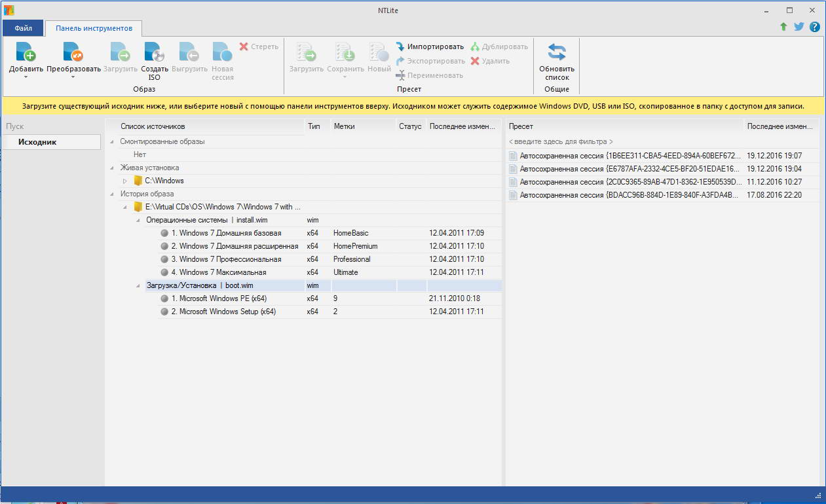826x504 pixels.
Task: Click the NTLite app icon in title bar
Action: pos(9,10)
